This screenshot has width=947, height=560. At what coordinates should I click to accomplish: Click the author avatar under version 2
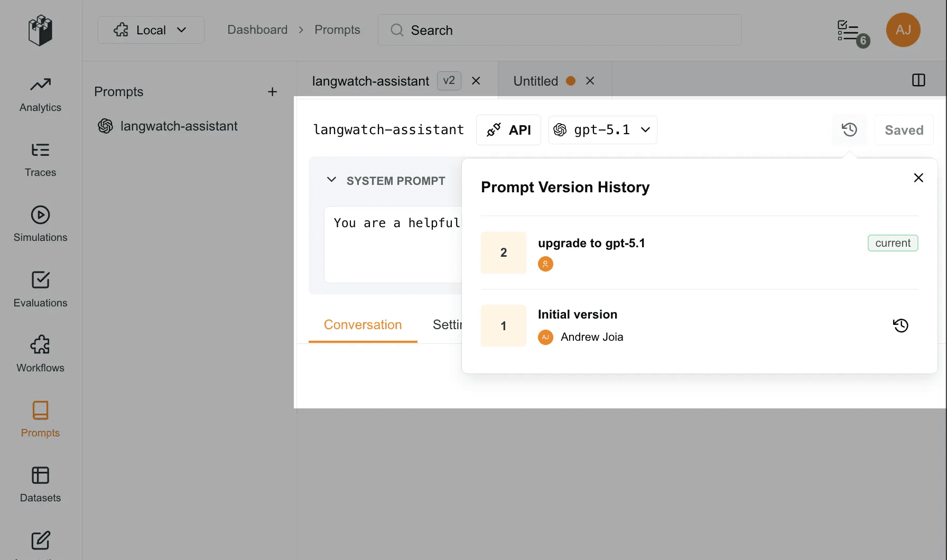click(x=545, y=264)
